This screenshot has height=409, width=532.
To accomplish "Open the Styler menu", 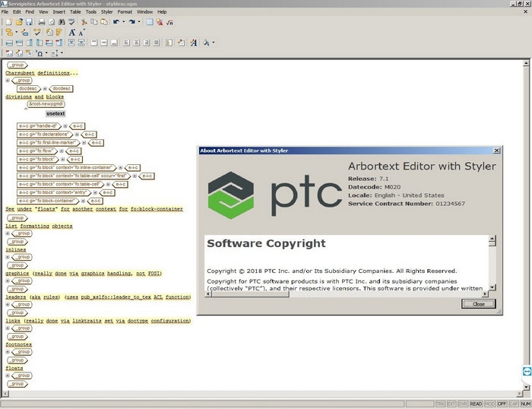I will 106,12.
